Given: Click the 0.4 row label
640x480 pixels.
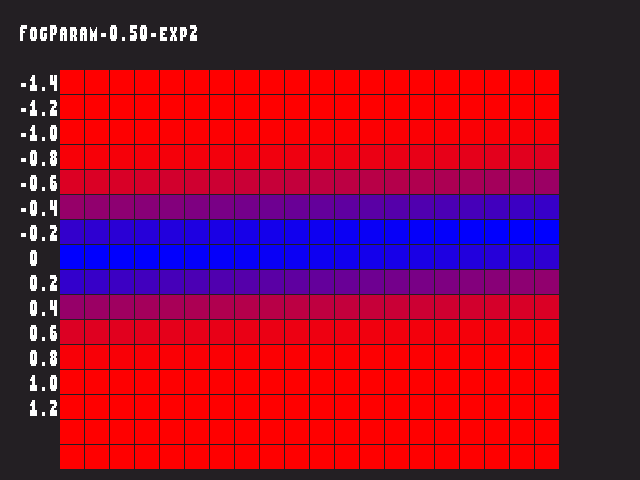Looking at the screenshot, I should tap(44, 308).
